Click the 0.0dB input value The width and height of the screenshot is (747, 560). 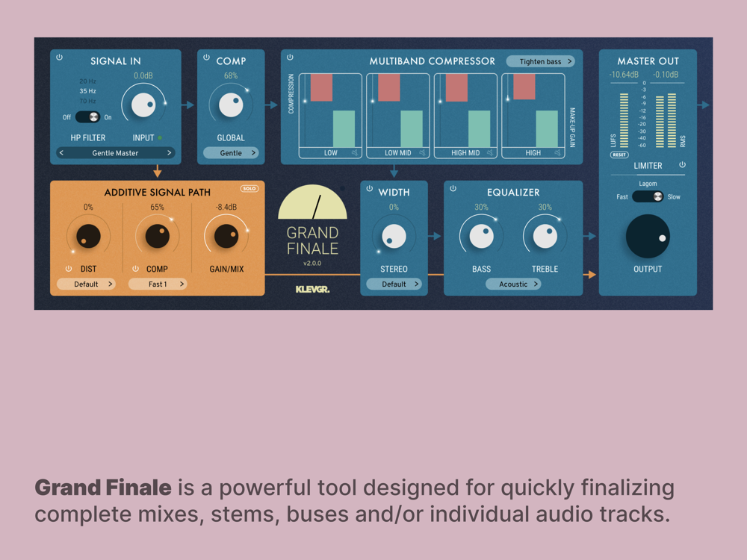(x=143, y=75)
